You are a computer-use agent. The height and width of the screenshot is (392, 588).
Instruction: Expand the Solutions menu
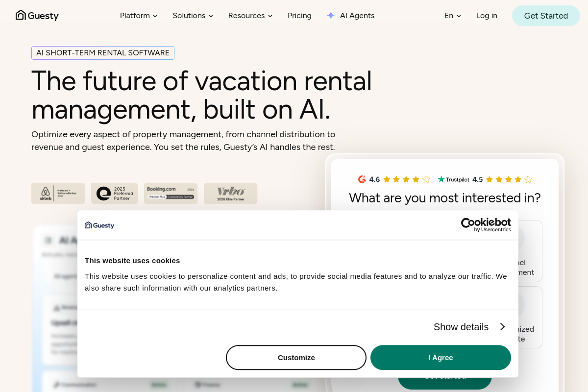click(193, 16)
